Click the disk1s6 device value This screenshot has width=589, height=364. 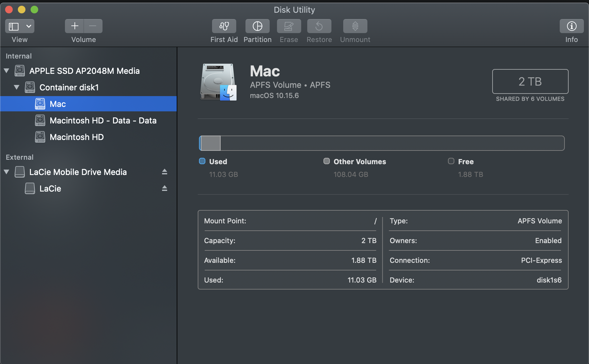pyautogui.click(x=549, y=280)
